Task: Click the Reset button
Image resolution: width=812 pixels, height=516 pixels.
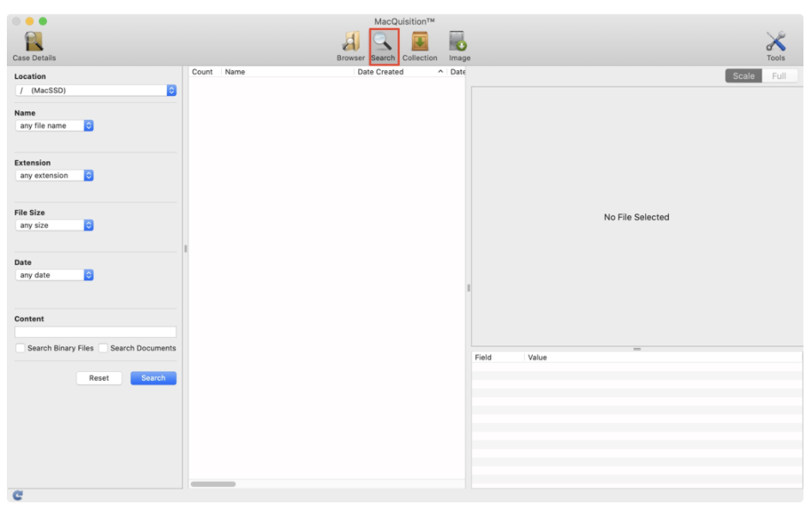Action: pos(99,378)
